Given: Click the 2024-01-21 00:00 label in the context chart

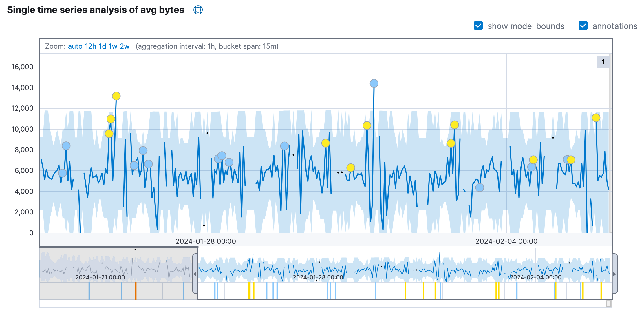Looking at the screenshot, I should (x=100, y=277).
